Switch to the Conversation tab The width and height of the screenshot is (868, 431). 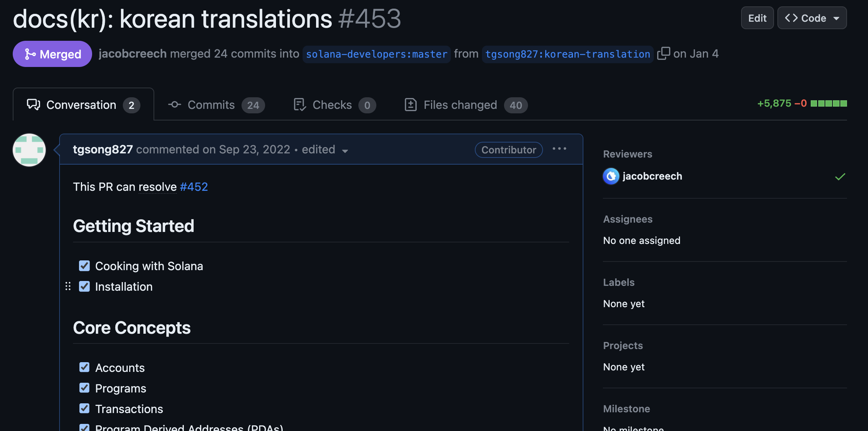[x=83, y=105]
